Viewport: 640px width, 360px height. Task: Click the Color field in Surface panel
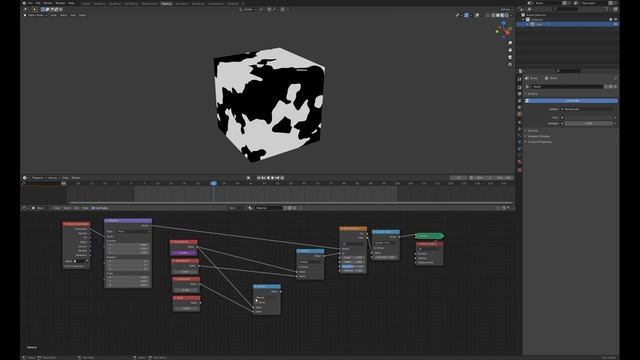[x=589, y=118]
